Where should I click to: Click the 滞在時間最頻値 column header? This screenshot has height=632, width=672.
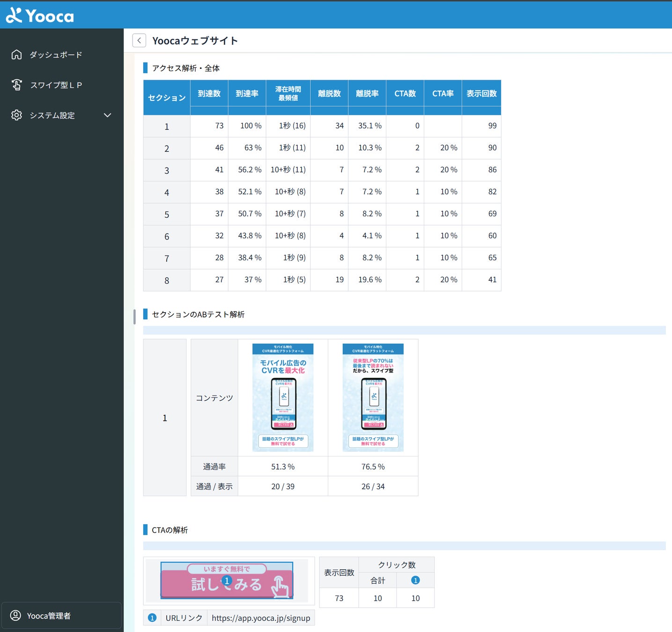(288, 93)
